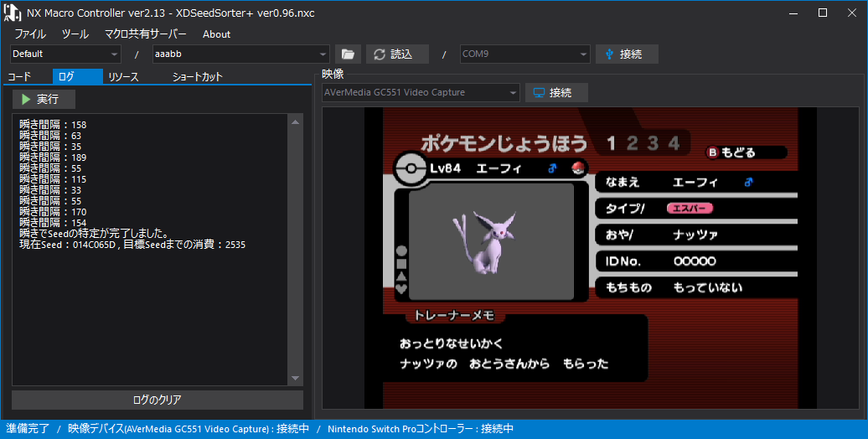This screenshot has width=868, height=439.
Task: Click the 瞬きでSeedの特定が完了しました log line
Action: (x=94, y=234)
